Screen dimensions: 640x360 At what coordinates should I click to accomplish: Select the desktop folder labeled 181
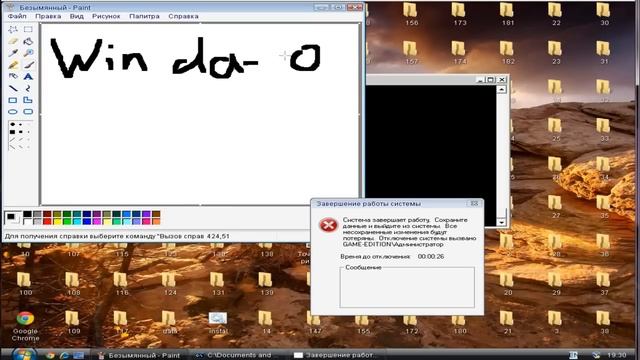(507, 14)
